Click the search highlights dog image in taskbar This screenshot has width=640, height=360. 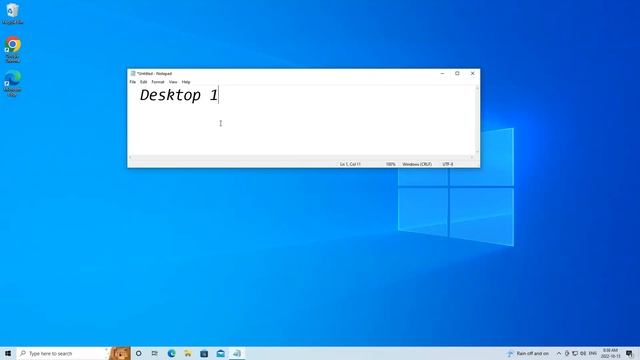(120, 353)
